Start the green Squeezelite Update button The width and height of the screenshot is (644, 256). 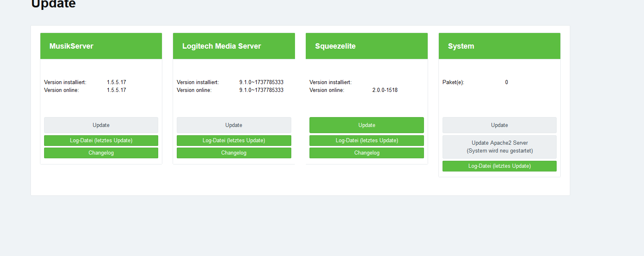click(x=366, y=125)
